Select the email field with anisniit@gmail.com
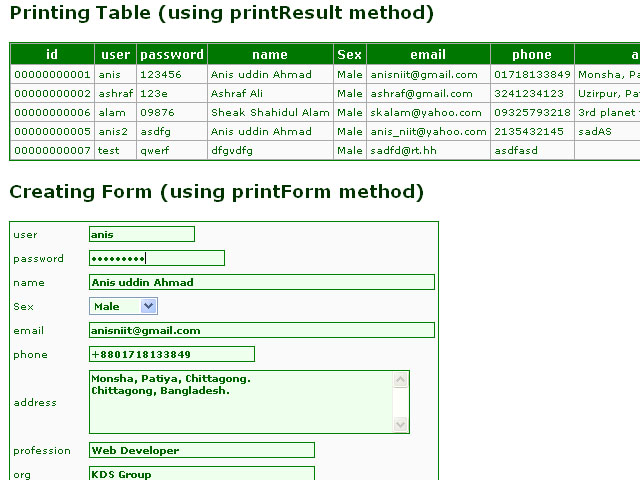640x480 pixels. point(261,331)
